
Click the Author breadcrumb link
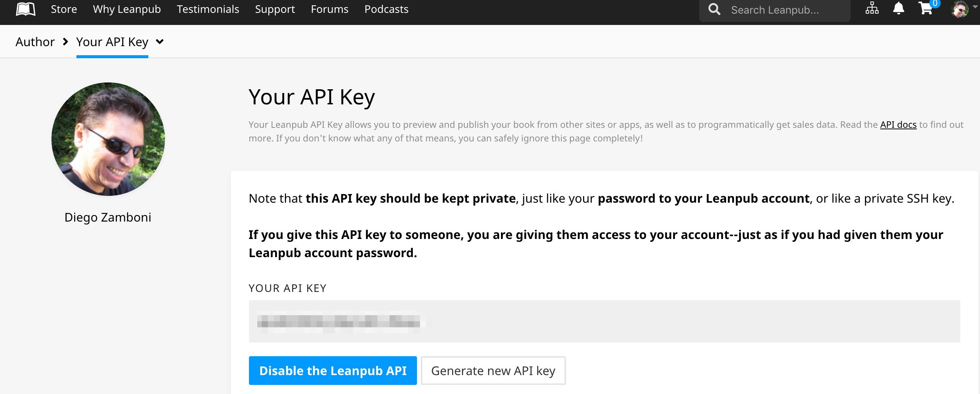coord(35,42)
